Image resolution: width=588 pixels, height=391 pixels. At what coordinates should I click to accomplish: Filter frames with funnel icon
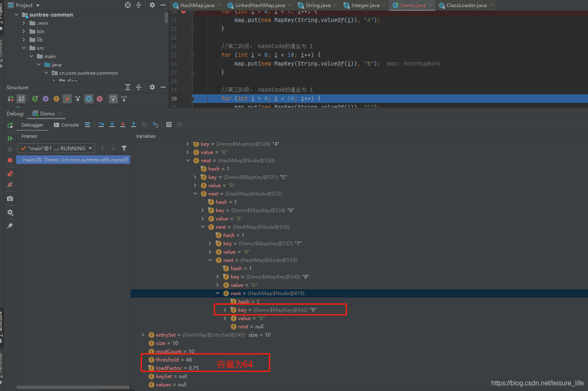[124, 148]
